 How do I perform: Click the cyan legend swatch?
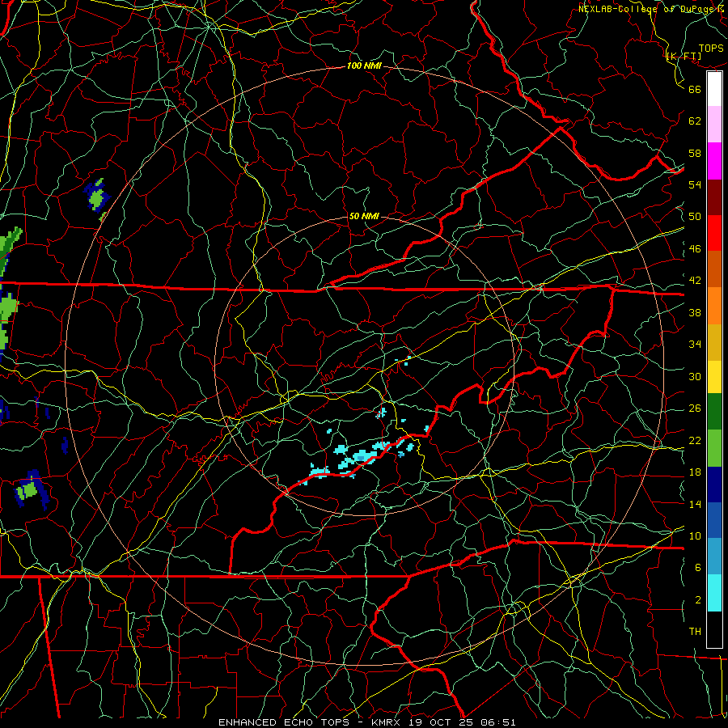point(714,593)
